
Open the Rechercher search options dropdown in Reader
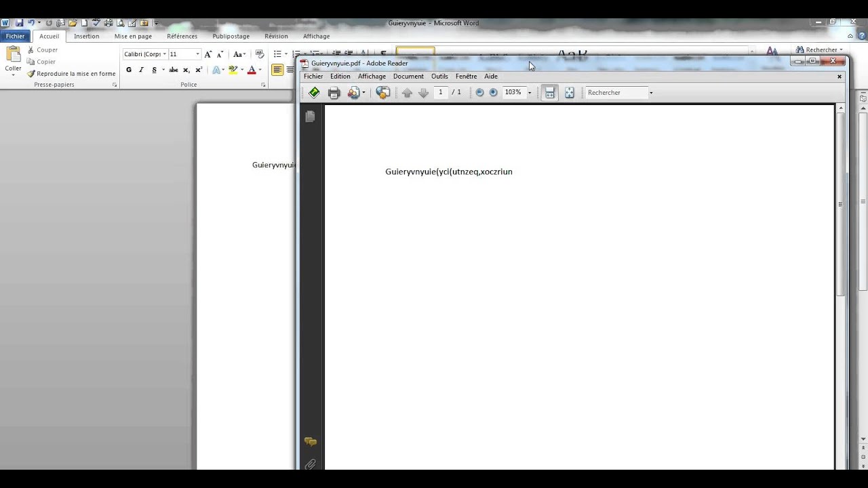click(651, 93)
